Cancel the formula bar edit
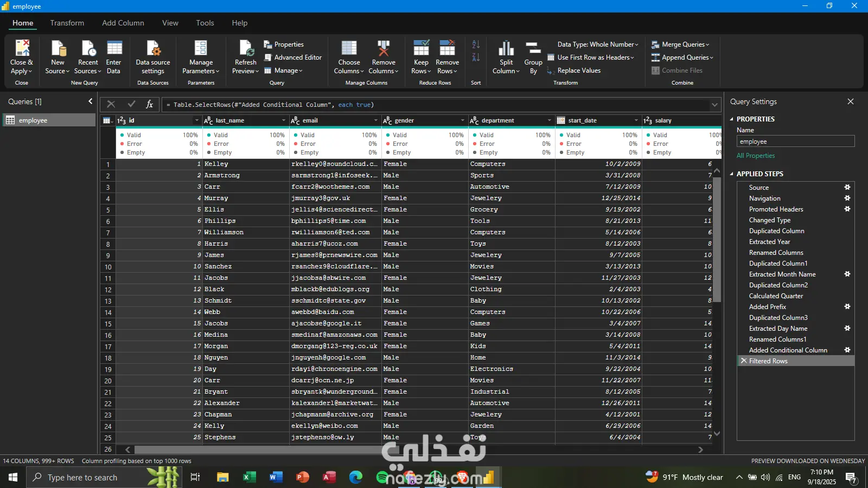Image resolution: width=868 pixels, height=488 pixels. tap(111, 104)
